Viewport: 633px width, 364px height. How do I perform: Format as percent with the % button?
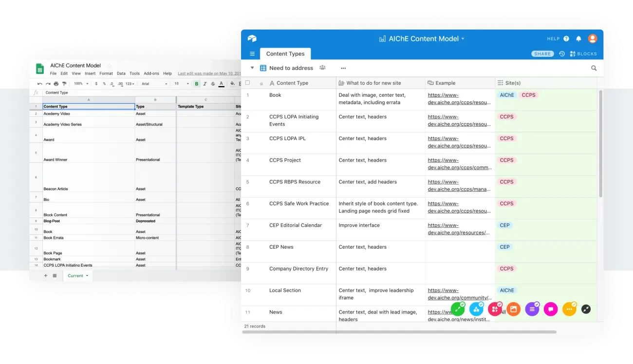104,84
